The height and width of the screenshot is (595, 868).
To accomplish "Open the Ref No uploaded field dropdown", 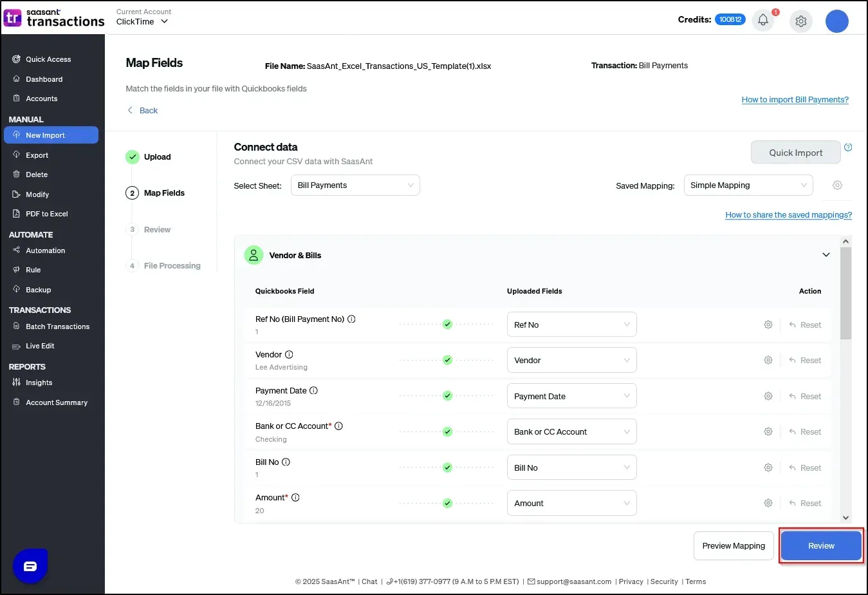I will (x=572, y=325).
